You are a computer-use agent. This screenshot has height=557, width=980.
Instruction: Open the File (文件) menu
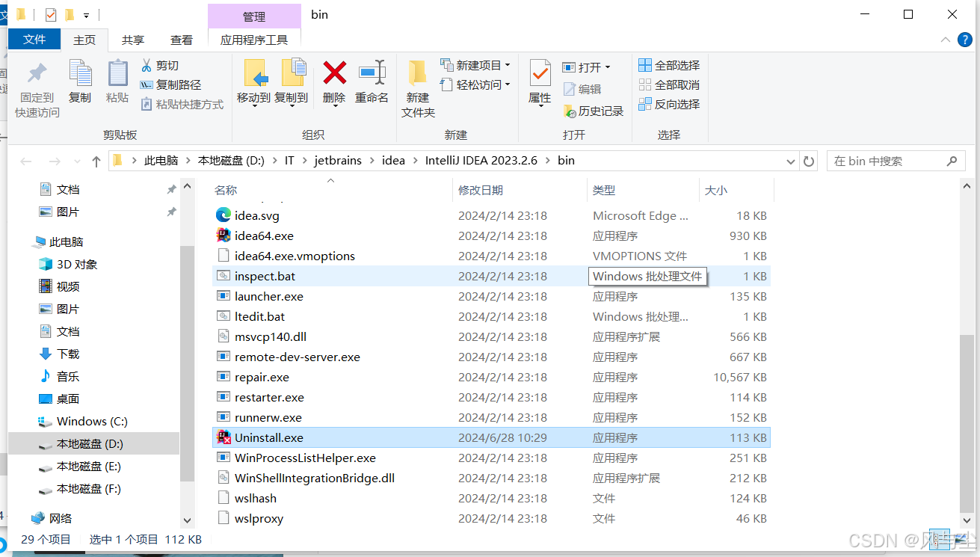pyautogui.click(x=34, y=40)
